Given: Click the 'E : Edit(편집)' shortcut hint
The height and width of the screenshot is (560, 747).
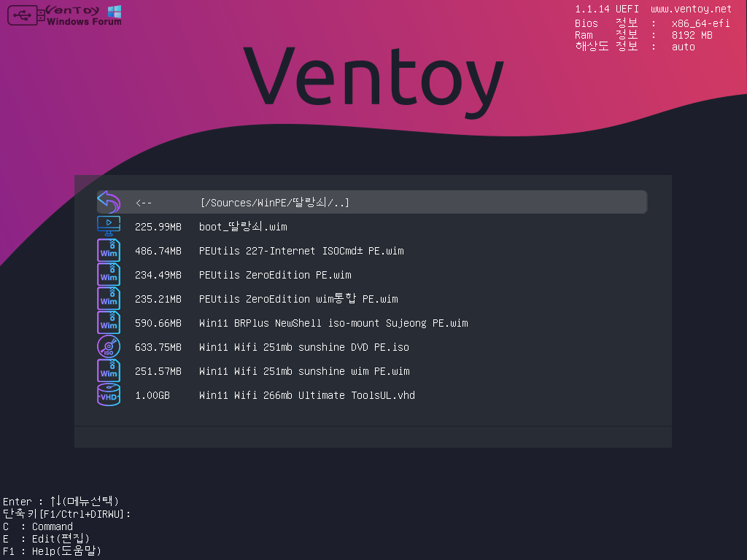Looking at the screenshot, I should click(x=46, y=539).
